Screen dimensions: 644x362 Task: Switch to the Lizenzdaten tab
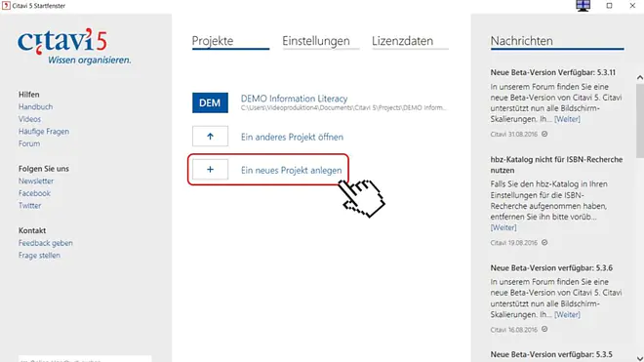coord(410,42)
